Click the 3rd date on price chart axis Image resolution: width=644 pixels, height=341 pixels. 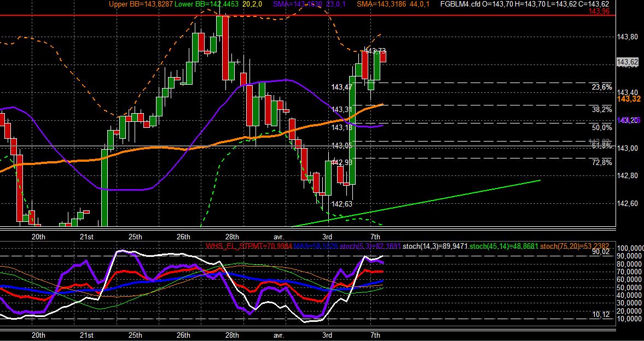327,237
